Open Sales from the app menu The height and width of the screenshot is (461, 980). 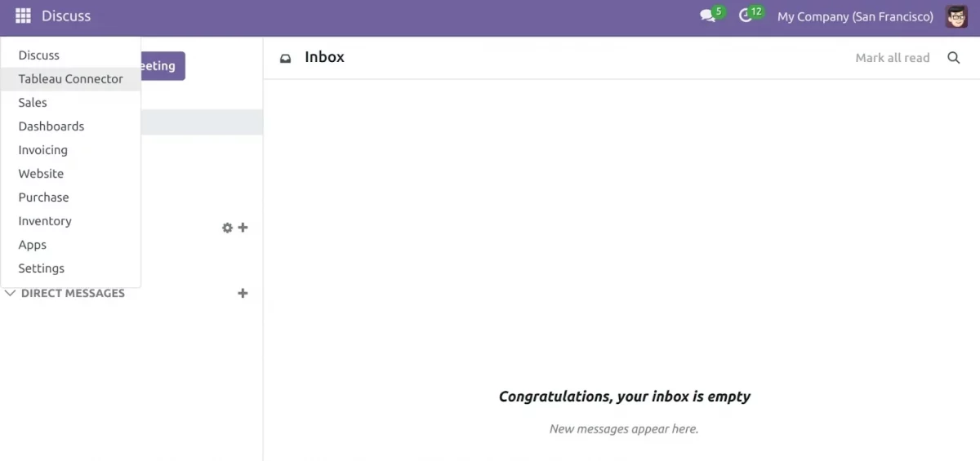[33, 103]
